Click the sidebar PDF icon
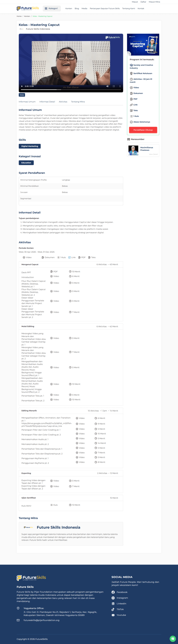The width and height of the screenshot is (178, 644). coord(131,99)
